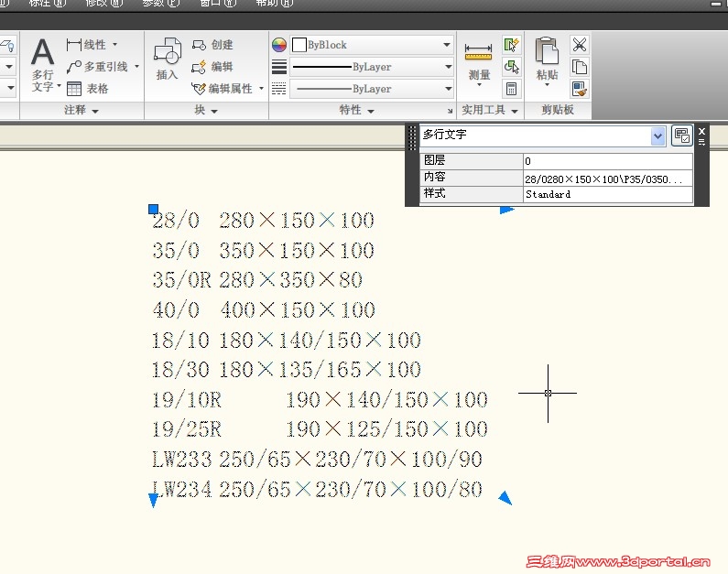Image resolution: width=728 pixels, height=574 pixels.
Task: Open the Multileader dropdown arrow
Action: [x=137, y=67]
